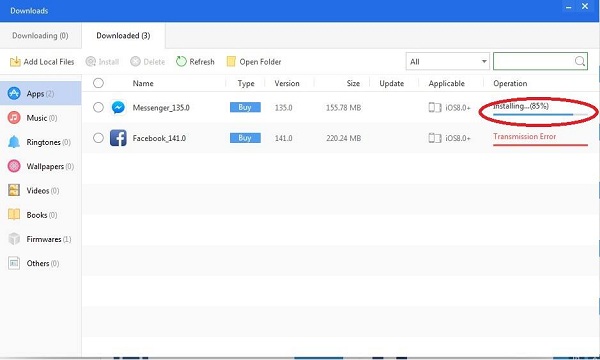This screenshot has width=600, height=360.
Task: Select the Music category icon
Action: (14, 118)
